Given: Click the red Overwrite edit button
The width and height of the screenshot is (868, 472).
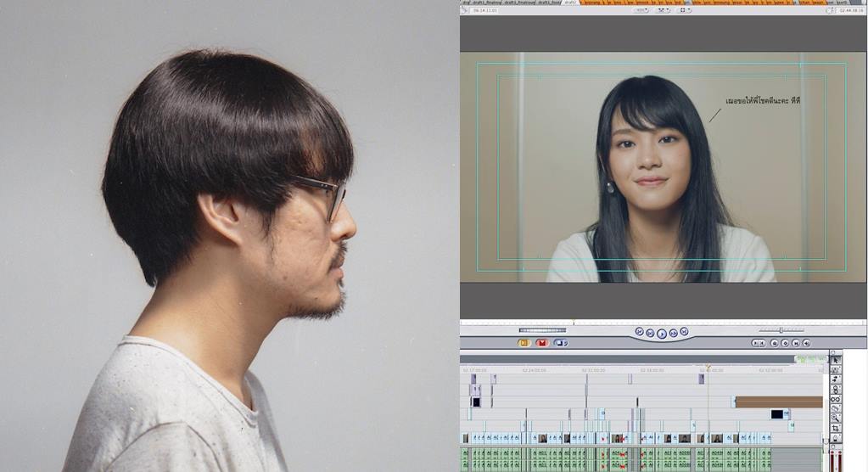Looking at the screenshot, I should pyautogui.click(x=542, y=343).
